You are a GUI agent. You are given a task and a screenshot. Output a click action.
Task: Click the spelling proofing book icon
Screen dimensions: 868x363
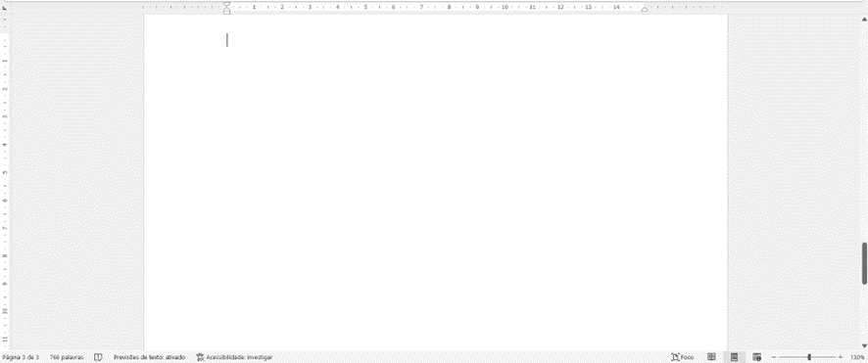tap(98, 357)
